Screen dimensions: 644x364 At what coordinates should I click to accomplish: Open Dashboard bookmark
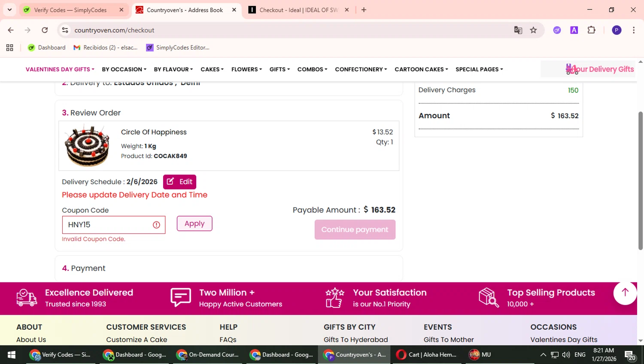pos(46,48)
